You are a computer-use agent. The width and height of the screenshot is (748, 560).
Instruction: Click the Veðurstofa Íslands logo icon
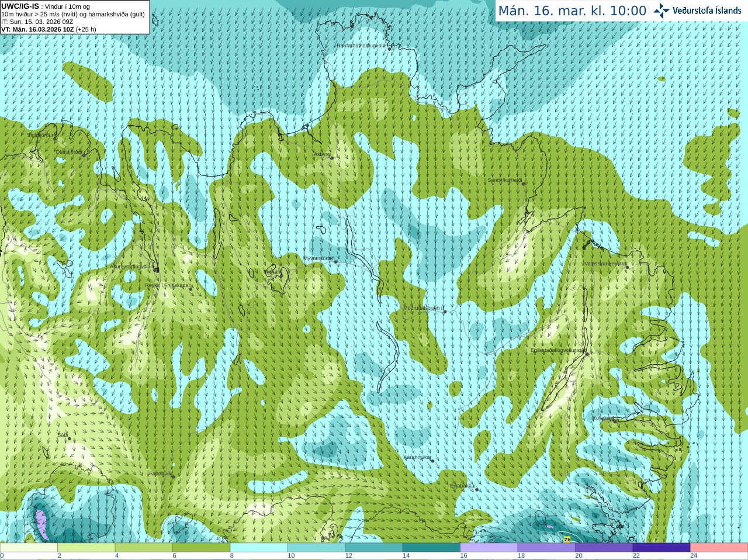pyautogui.click(x=661, y=11)
